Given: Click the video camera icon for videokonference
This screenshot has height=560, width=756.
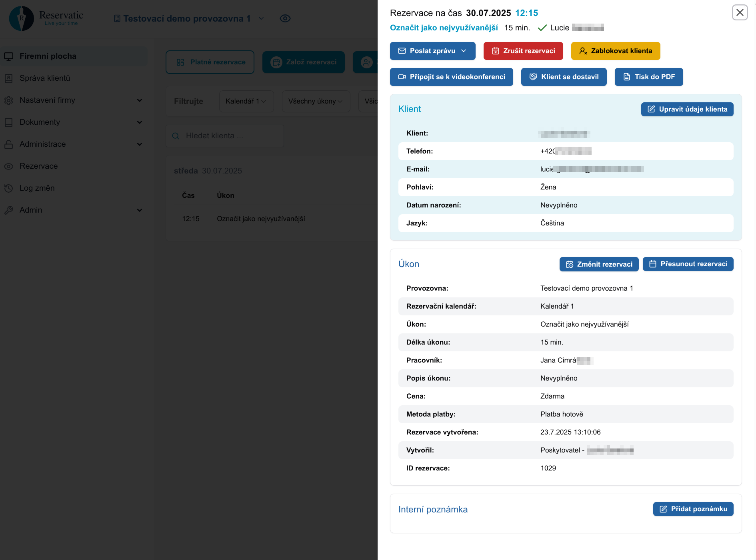Looking at the screenshot, I should pyautogui.click(x=402, y=77).
